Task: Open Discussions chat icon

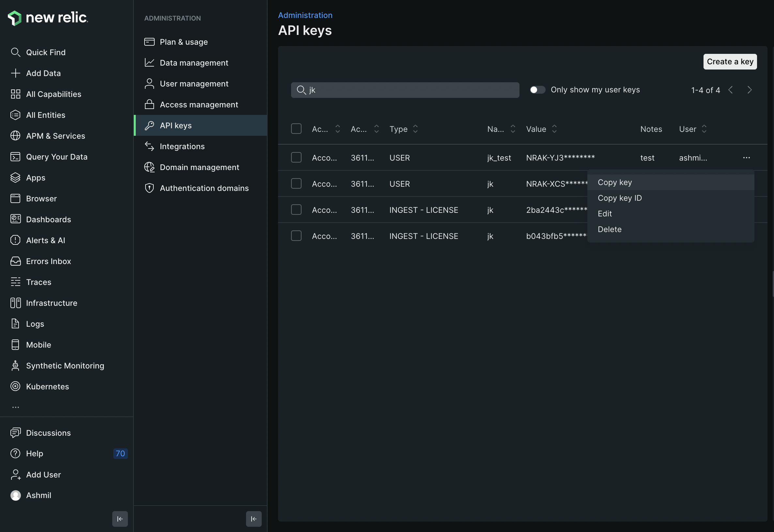Action: tap(15, 433)
